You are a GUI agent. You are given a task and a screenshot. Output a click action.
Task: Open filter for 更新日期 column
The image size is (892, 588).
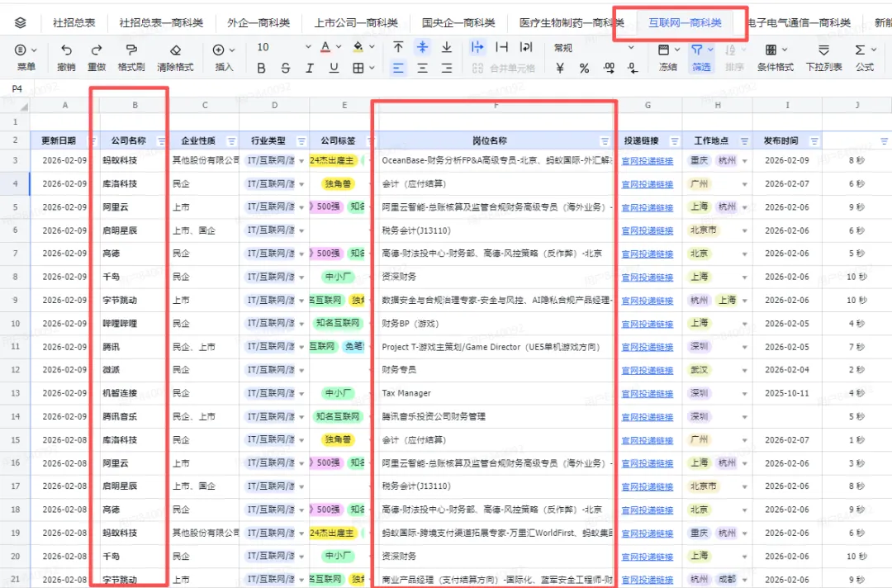pos(93,141)
